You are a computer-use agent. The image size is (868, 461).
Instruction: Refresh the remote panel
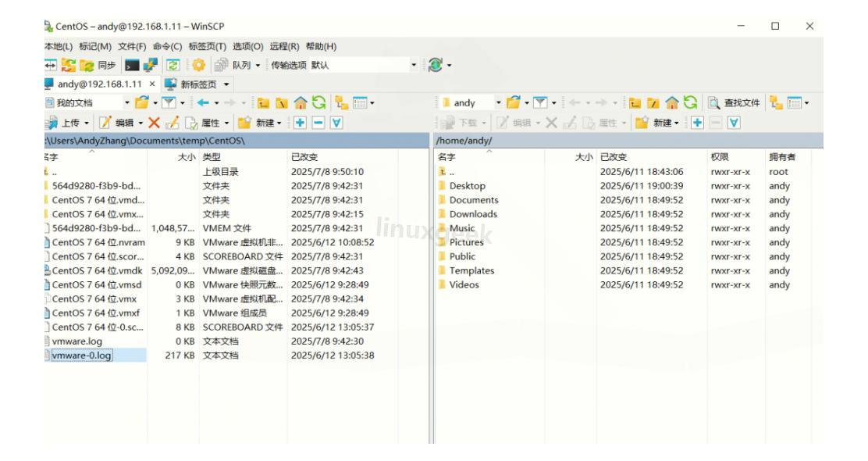point(690,102)
